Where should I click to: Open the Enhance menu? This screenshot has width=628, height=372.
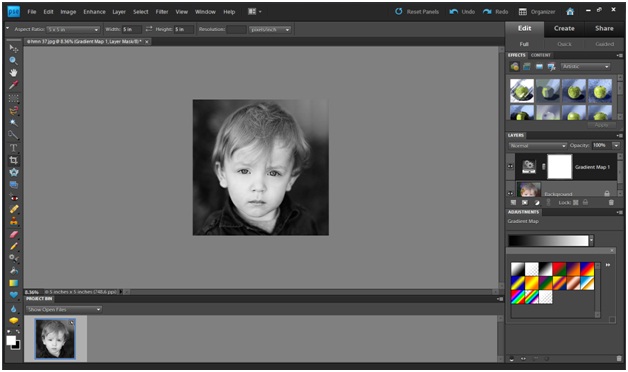(x=95, y=12)
